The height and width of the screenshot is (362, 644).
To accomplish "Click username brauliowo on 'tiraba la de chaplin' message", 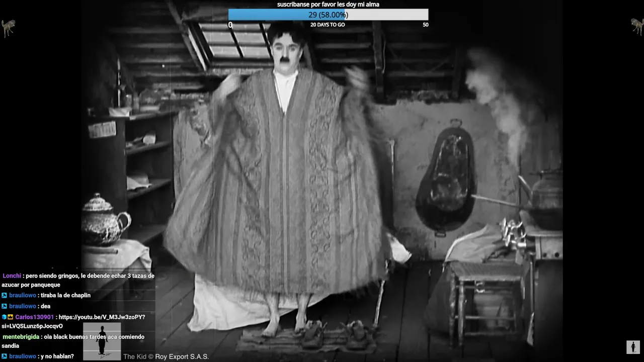I will pos(23,296).
